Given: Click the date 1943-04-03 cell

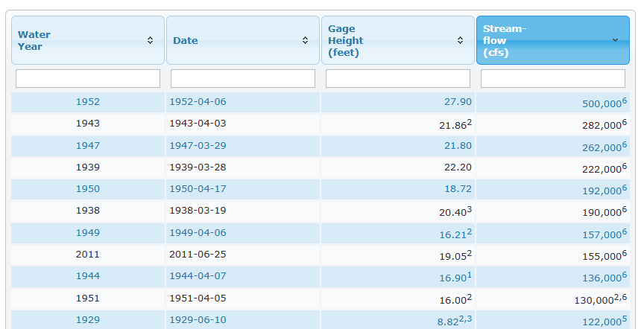Looking at the screenshot, I should click(x=198, y=124).
